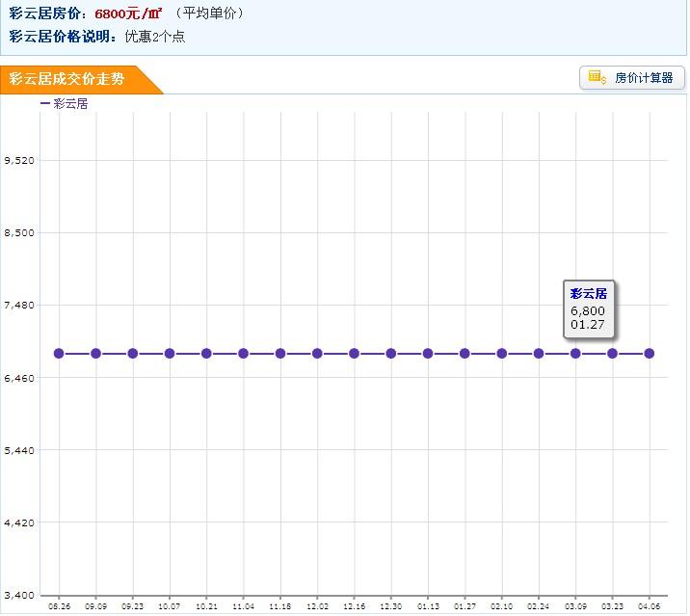Click the data point for 12.30

(x=390, y=354)
